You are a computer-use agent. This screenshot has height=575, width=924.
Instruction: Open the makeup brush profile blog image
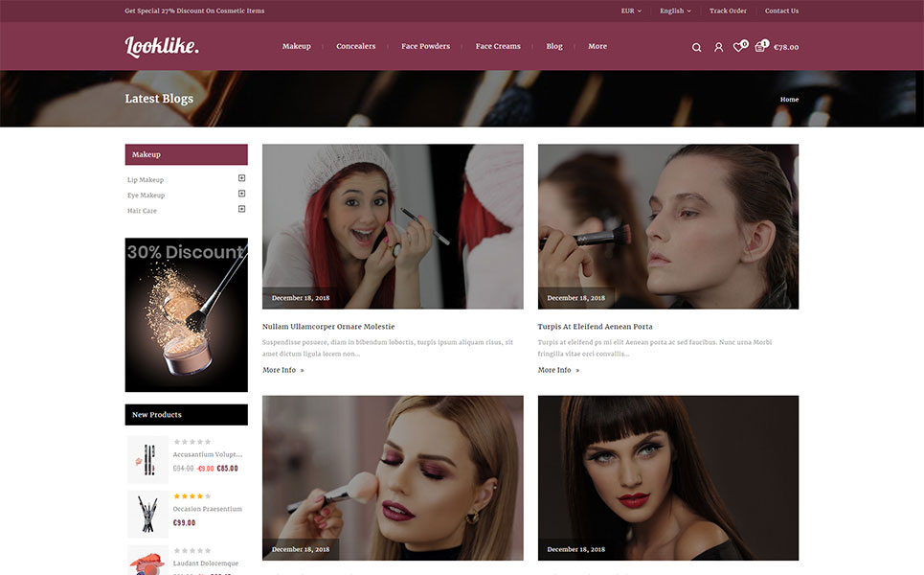pos(668,226)
